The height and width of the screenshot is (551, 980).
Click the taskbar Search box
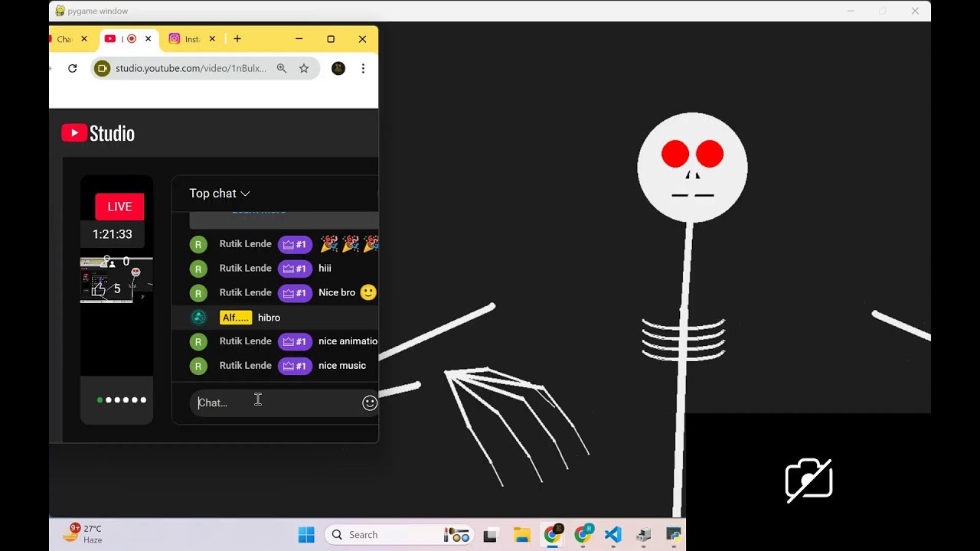[x=398, y=534]
